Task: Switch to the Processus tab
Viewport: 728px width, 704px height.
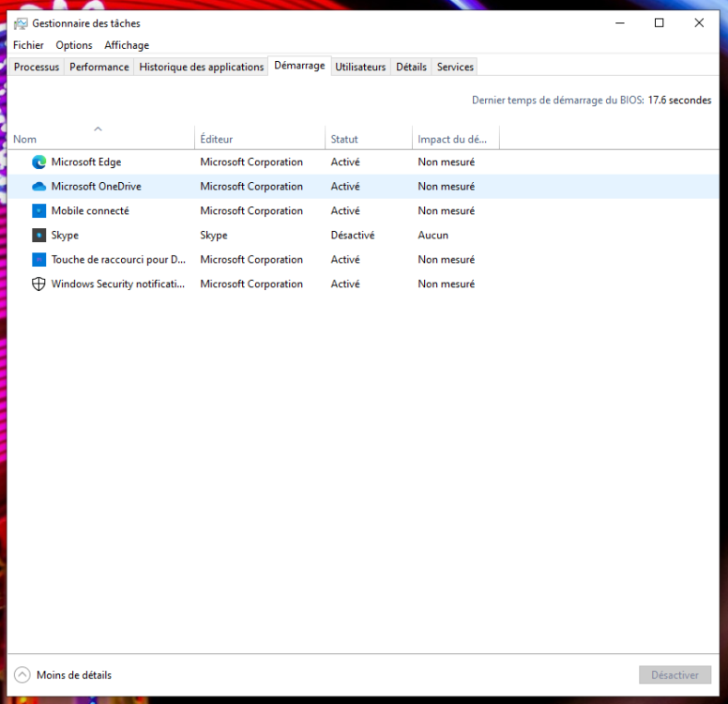Action: pos(37,67)
